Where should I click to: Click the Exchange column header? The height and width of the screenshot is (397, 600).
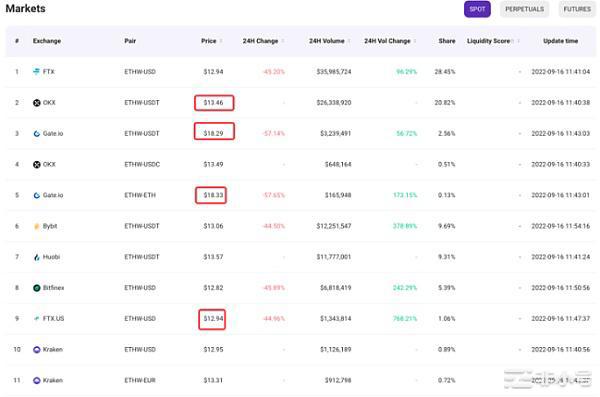click(47, 41)
